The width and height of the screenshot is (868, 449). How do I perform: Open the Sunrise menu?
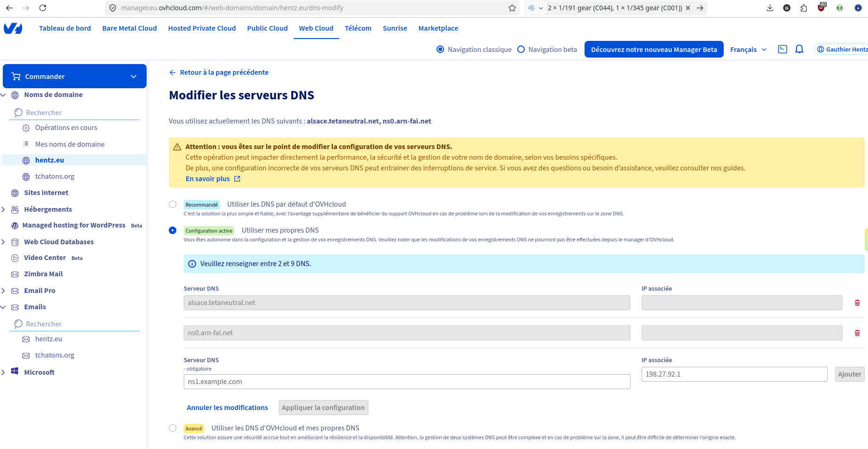coord(395,28)
